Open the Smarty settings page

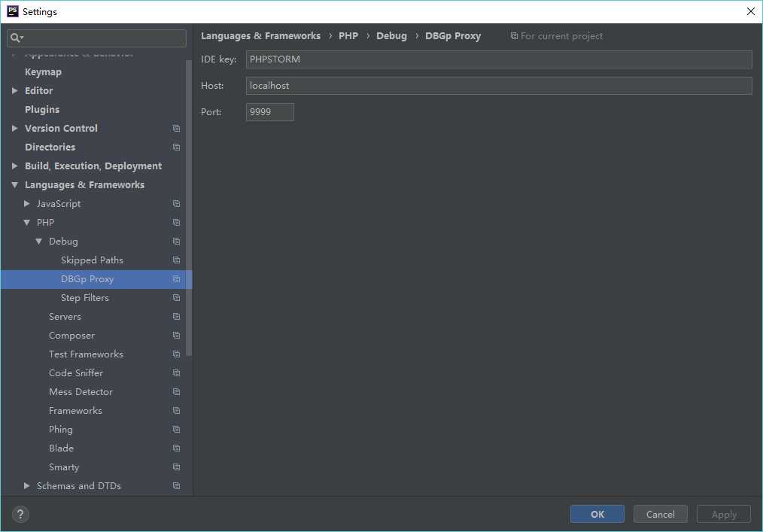pos(64,467)
